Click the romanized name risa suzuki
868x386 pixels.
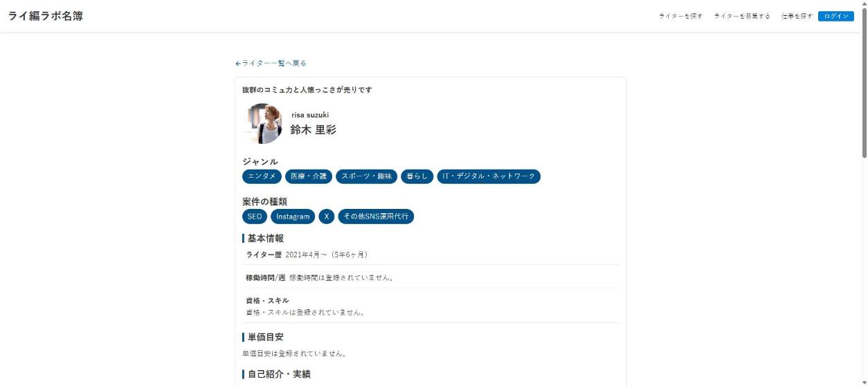[310, 115]
